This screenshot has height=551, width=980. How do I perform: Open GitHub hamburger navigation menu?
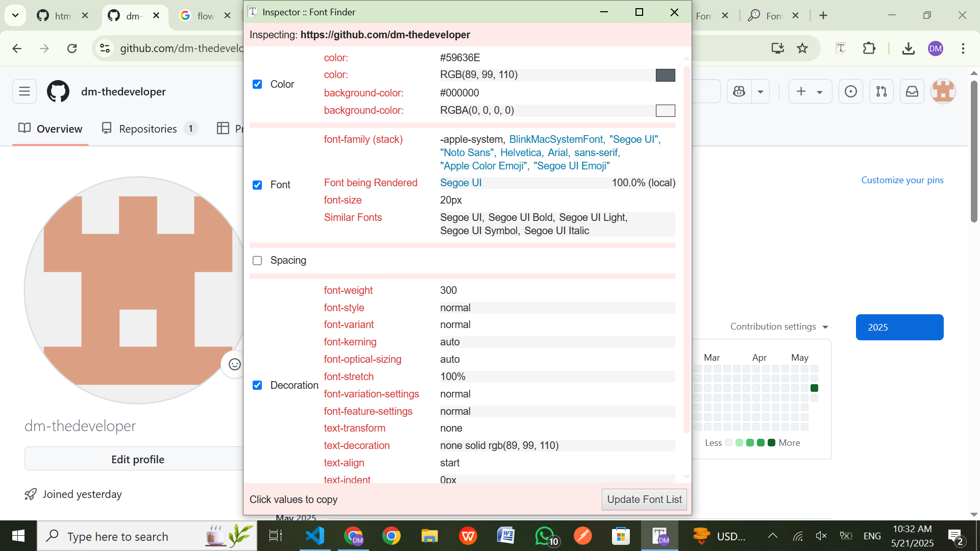24,92
